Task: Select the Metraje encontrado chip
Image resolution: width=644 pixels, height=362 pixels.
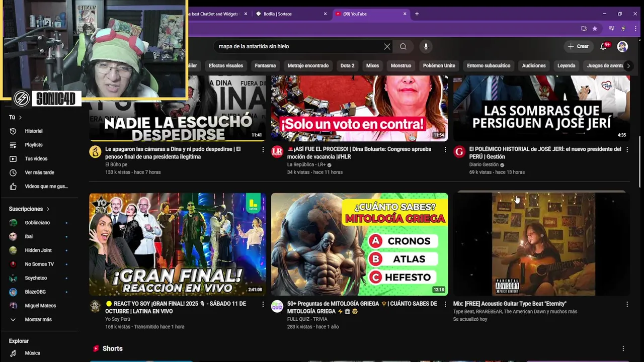Action: click(x=308, y=66)
